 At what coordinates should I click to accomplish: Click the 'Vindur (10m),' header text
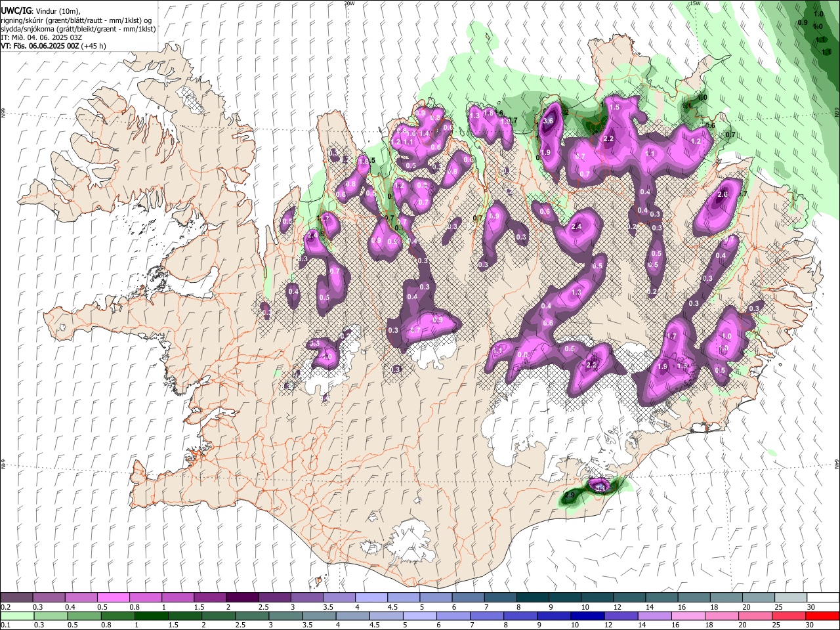(x=57, y=11)
